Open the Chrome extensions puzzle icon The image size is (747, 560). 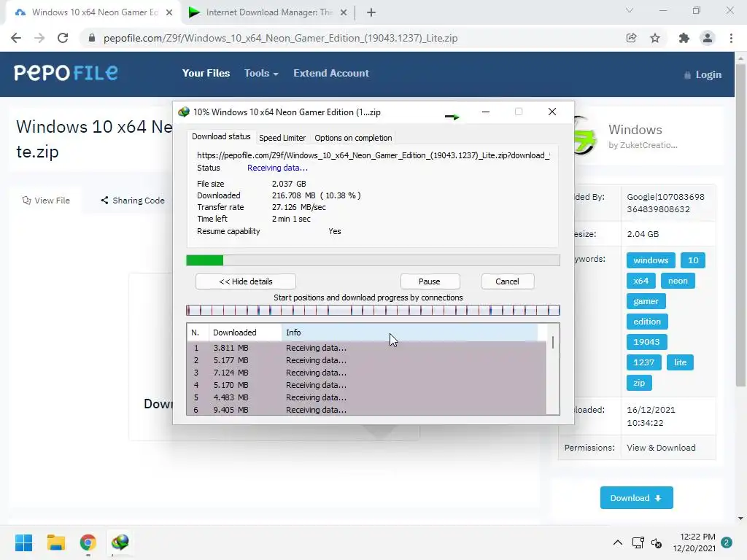click(x=684, y=38)
